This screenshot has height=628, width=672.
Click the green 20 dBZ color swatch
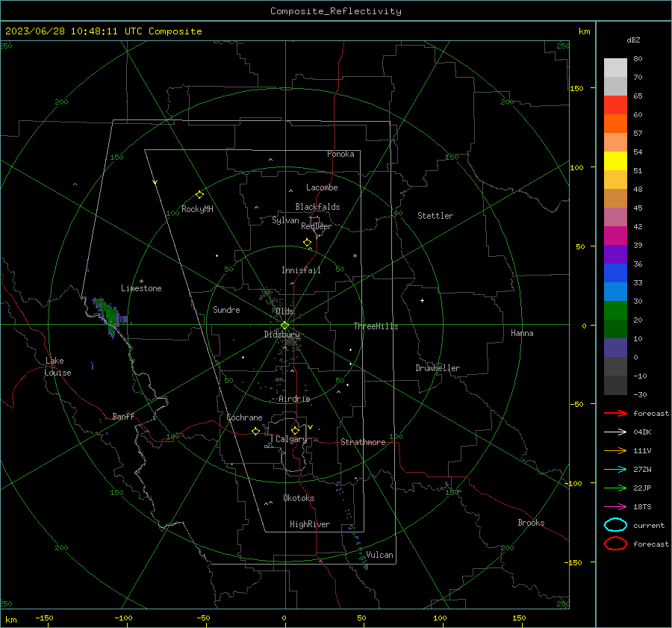pos(615,311)
